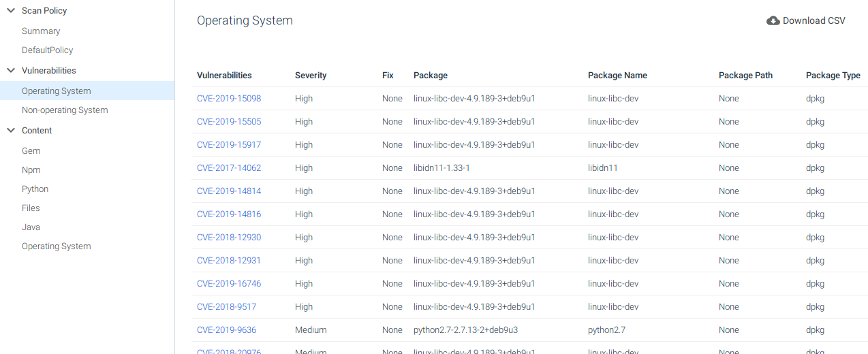Open Java content
The height and width of the screenshot is (354, 868).
[31, 227]
